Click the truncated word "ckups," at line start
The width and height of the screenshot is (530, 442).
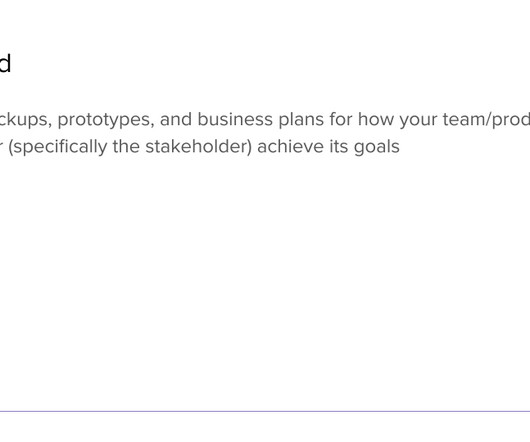coord(26,120)
